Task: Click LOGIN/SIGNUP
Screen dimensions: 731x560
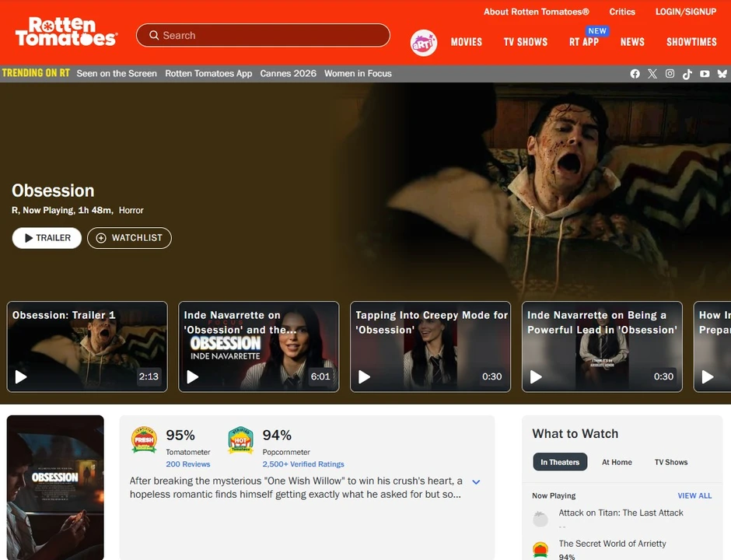Action: point(686,12)
